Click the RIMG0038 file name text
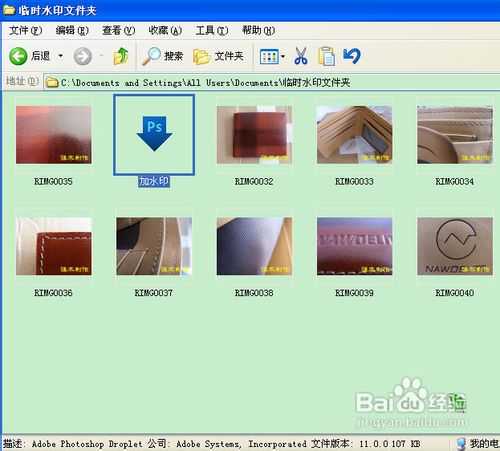Viewport: 500px width, 451px height. click(x=254, y=293)
